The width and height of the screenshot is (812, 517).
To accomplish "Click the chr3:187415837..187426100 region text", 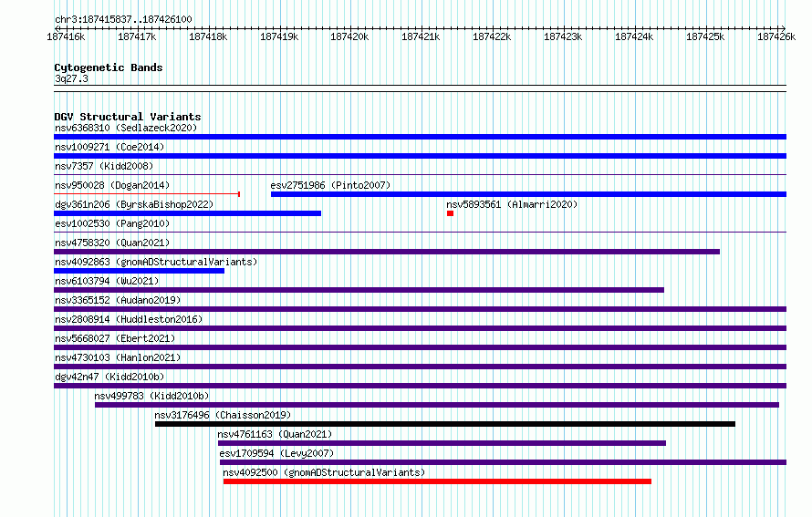I will coord(123,19).
